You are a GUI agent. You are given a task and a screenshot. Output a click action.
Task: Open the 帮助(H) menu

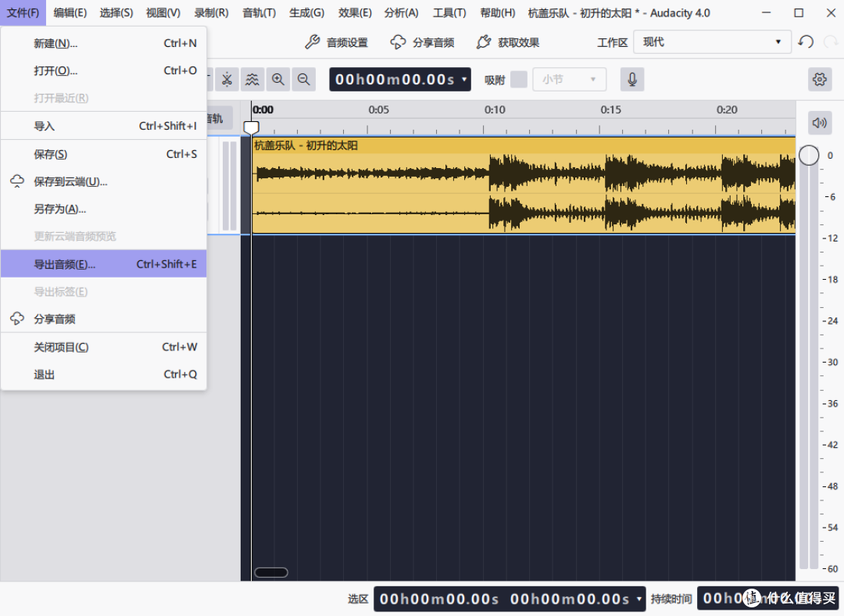(497, 13)
